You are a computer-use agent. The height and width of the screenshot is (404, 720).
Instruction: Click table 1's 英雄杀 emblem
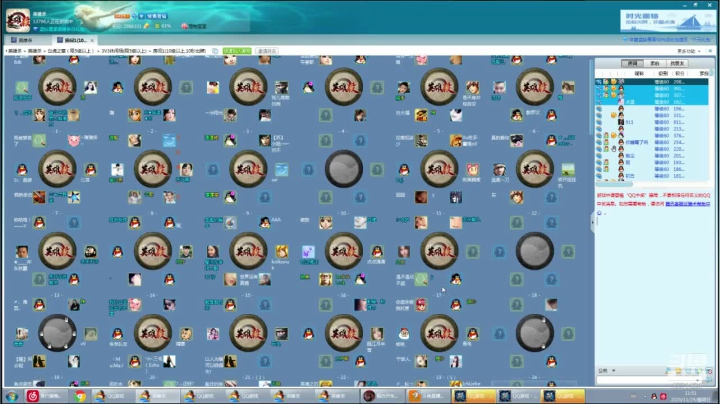click(x=57, y=87)
